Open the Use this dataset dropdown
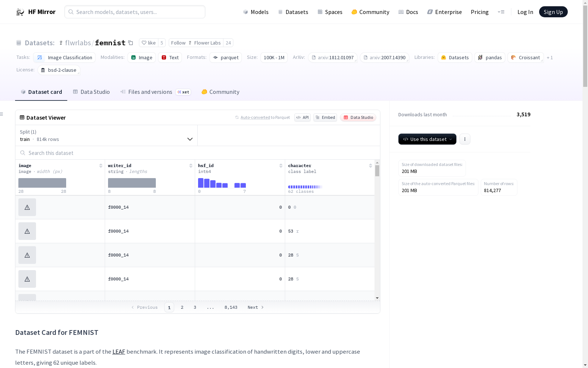Viewport: 588px width, 368px height. click(x=427, y=139)
